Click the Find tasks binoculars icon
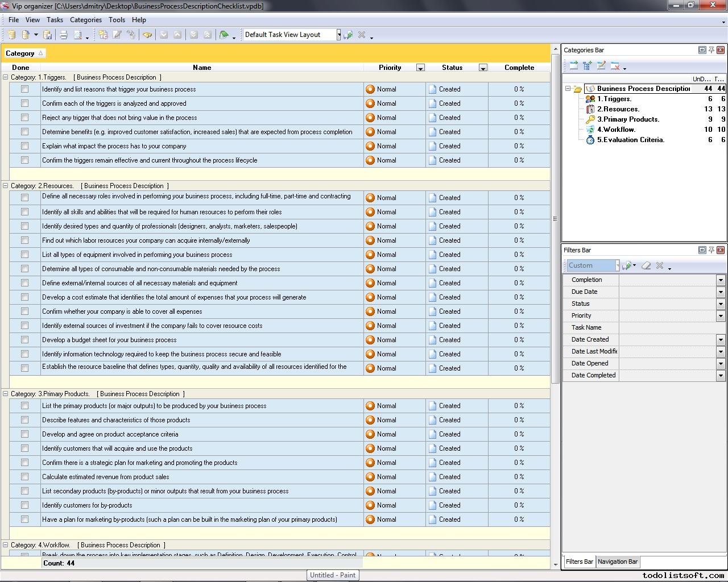The width and height of the screenshot is (728, 582). [147, 35]
